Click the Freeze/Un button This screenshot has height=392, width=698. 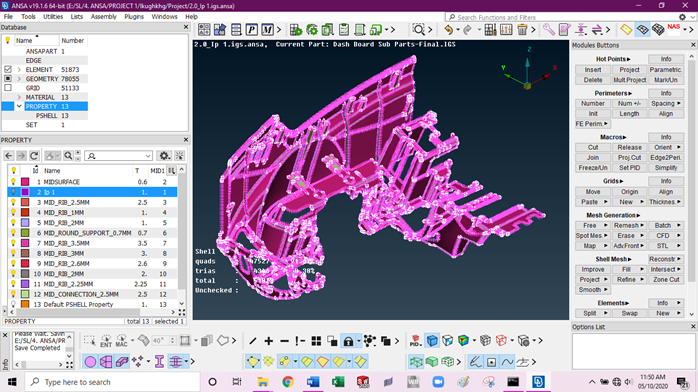pos(592,168)
